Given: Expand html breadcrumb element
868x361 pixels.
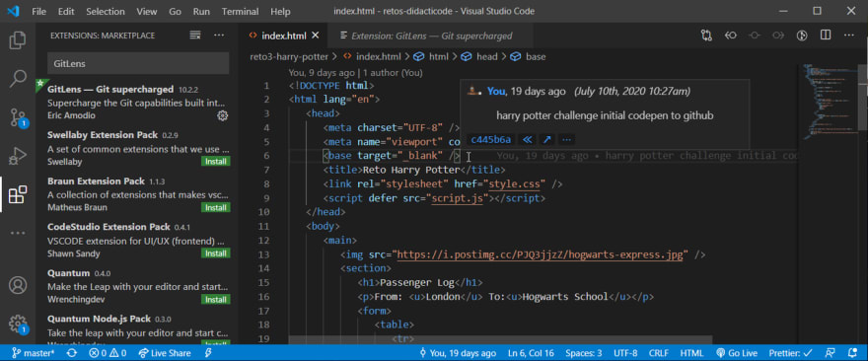Looking at the screenshot, I should pos(432,56).
